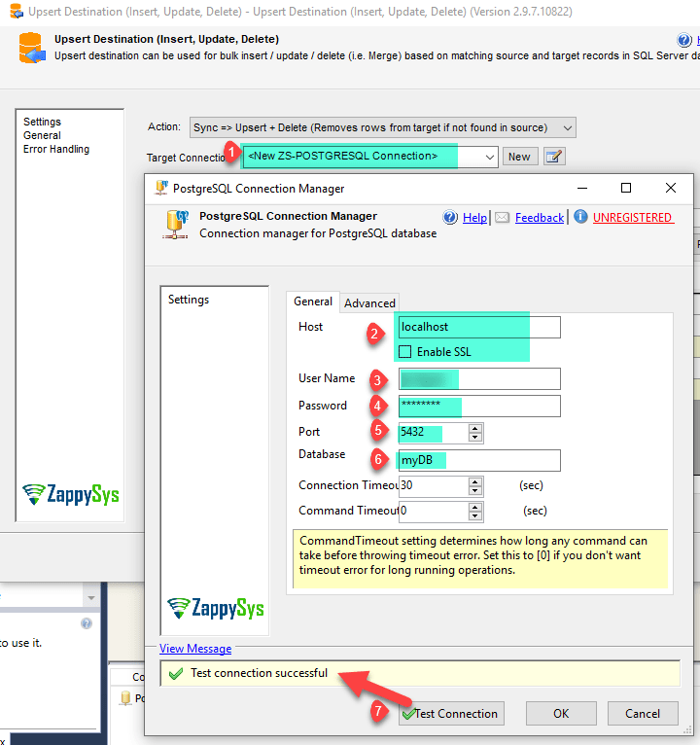Click the Feedback envelope icon

click(502, 218)
